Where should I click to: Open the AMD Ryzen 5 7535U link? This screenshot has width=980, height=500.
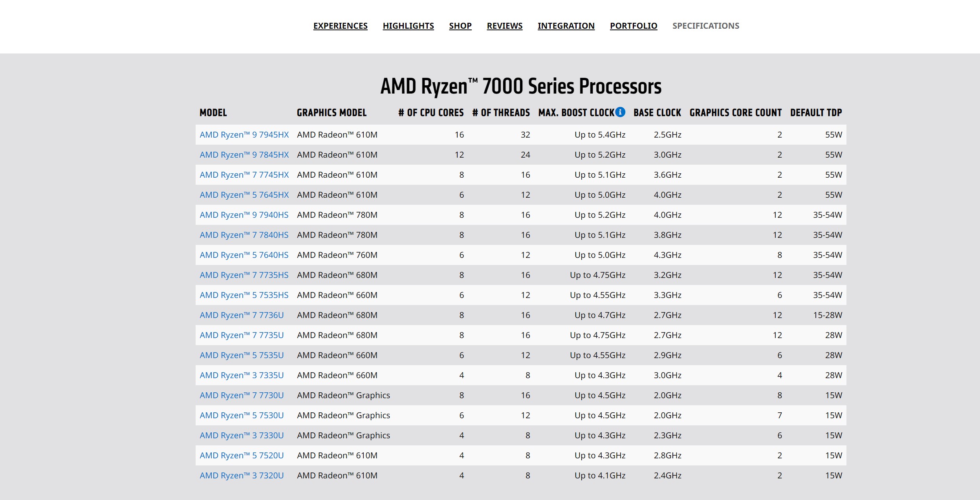242,355
